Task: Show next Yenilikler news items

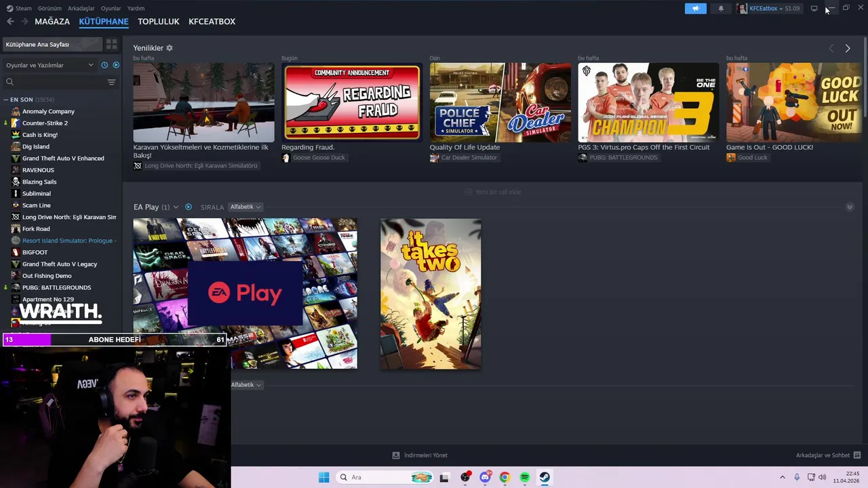Action: (848, 48)
